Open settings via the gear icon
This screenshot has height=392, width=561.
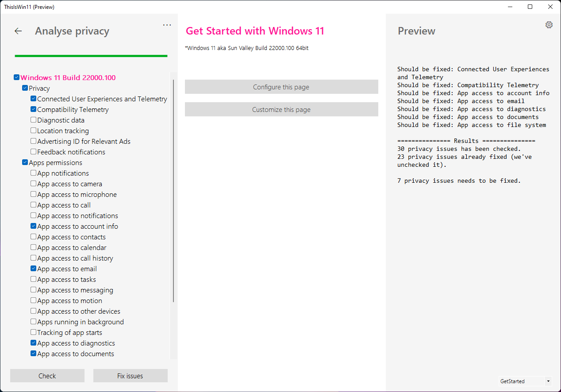[549, 25]
